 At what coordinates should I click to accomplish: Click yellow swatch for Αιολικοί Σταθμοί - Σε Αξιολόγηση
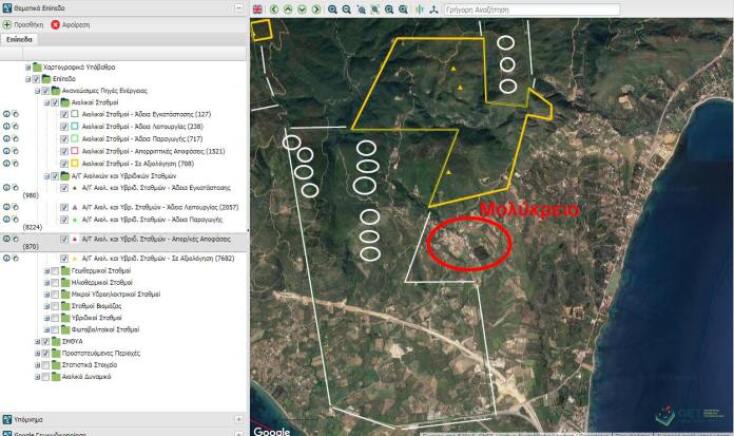click(75, 162)
